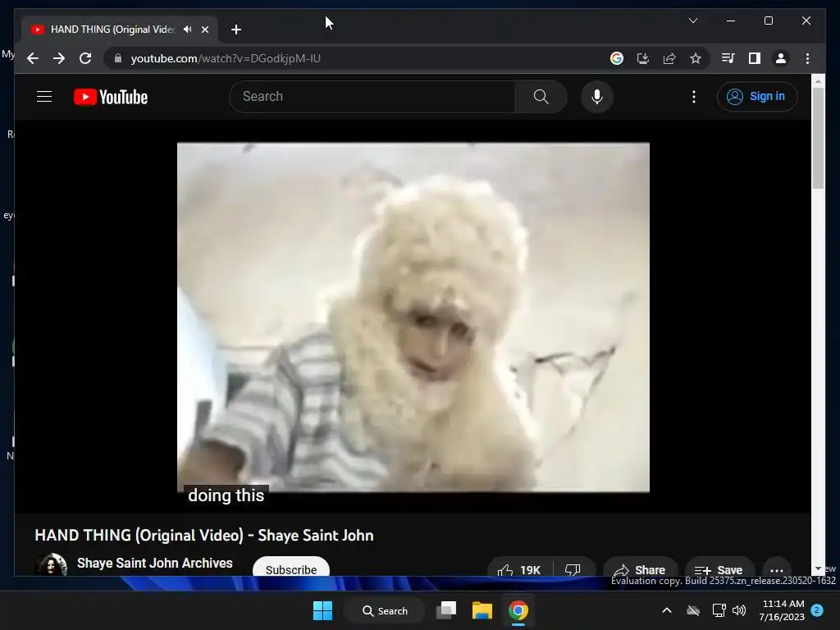Go to YouTube home via logo
This screenshot has height=630, width=840.
point(111,97)
